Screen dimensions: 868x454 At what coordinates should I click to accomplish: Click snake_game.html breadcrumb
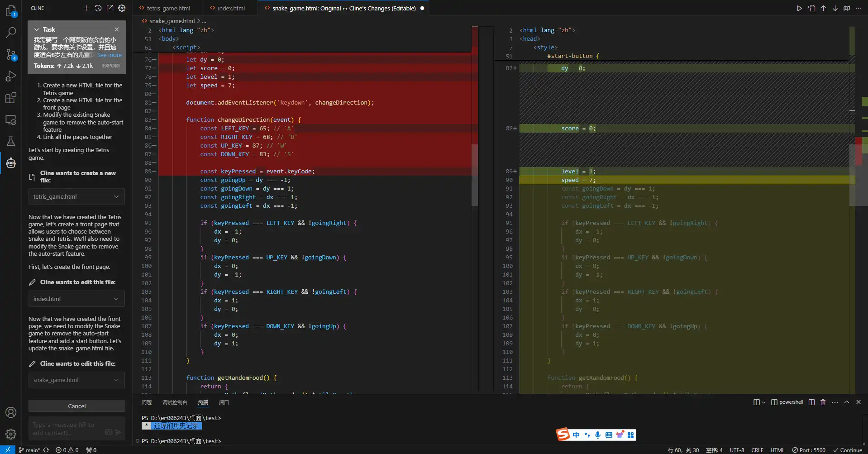[172, 21]
